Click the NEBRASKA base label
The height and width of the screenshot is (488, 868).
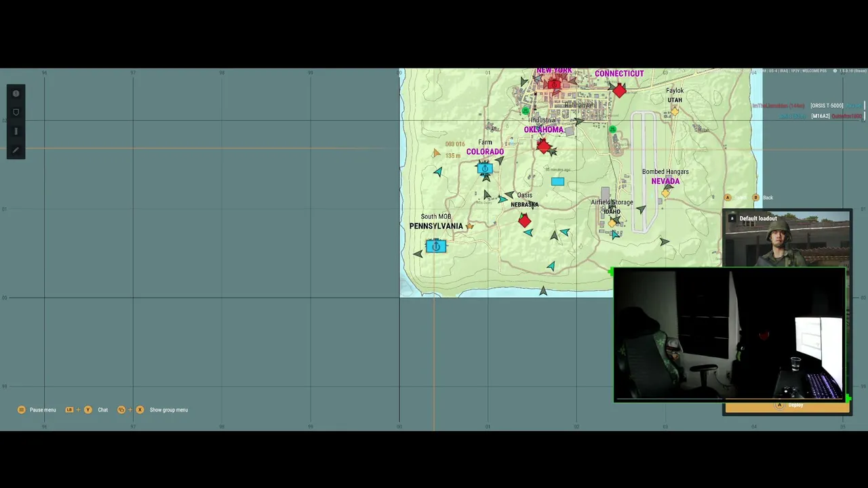click(524, 205)
